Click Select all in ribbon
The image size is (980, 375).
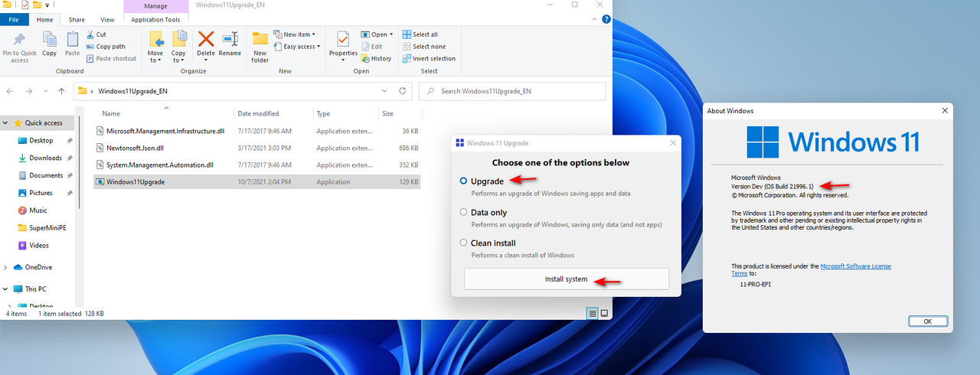coord(420,34)
